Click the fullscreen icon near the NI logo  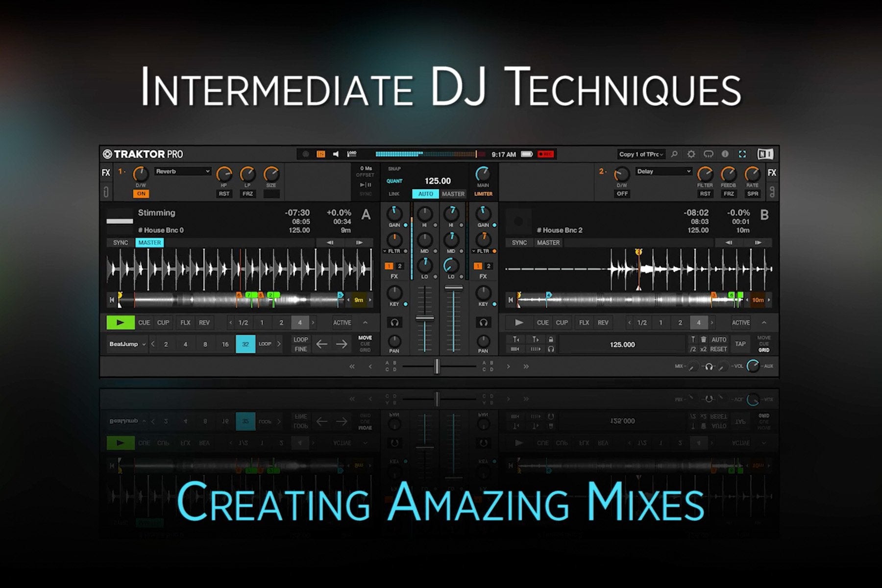coord(743,154)
